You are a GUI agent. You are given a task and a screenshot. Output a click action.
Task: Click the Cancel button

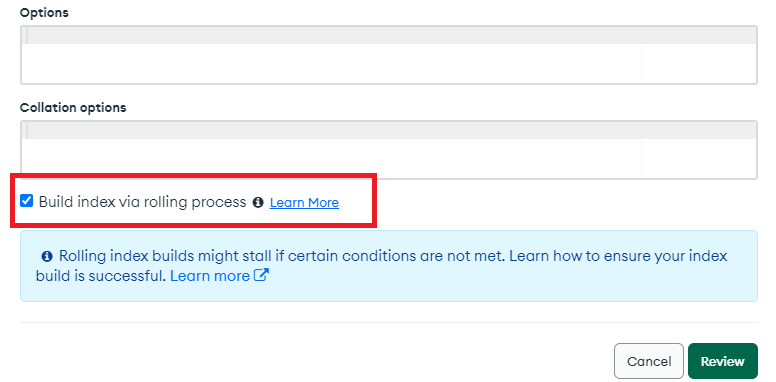tap(649, 361)
